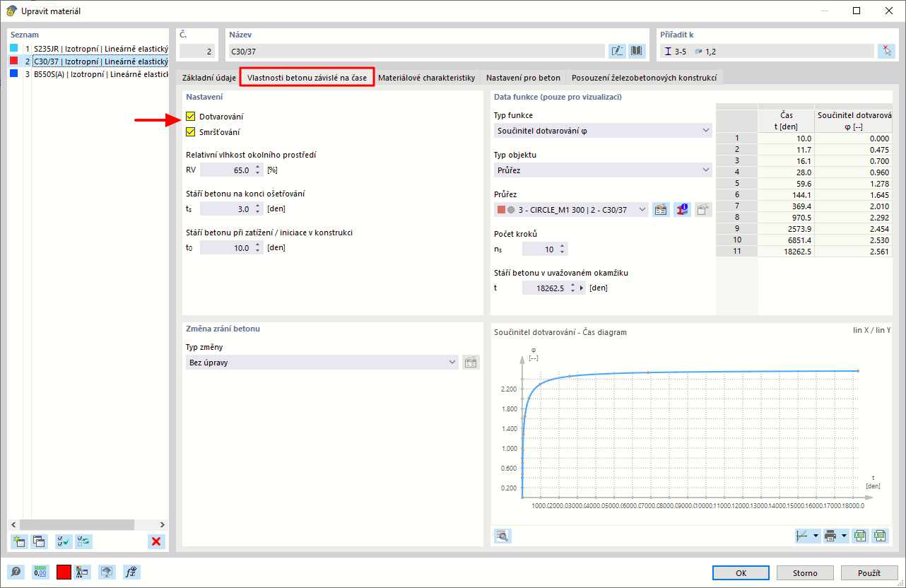Click the light blue swatch of material S235JR
Screen dimensions: 906x588
click(13, 48)
